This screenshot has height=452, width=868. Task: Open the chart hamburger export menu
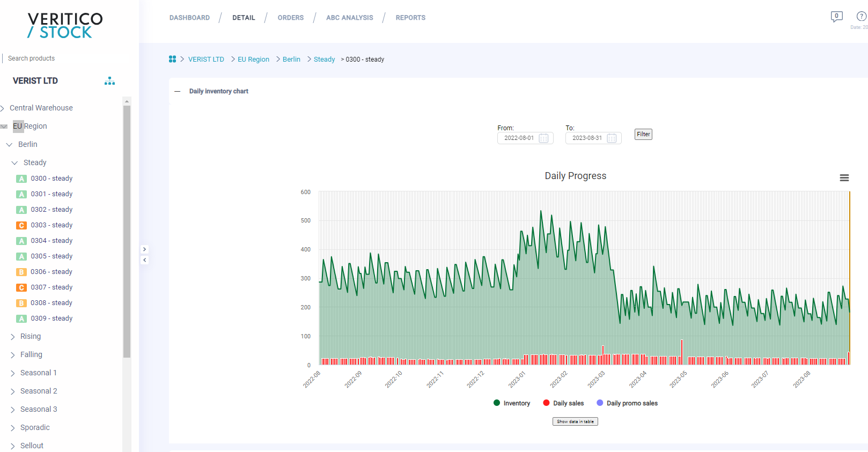[x=844, y=178]
